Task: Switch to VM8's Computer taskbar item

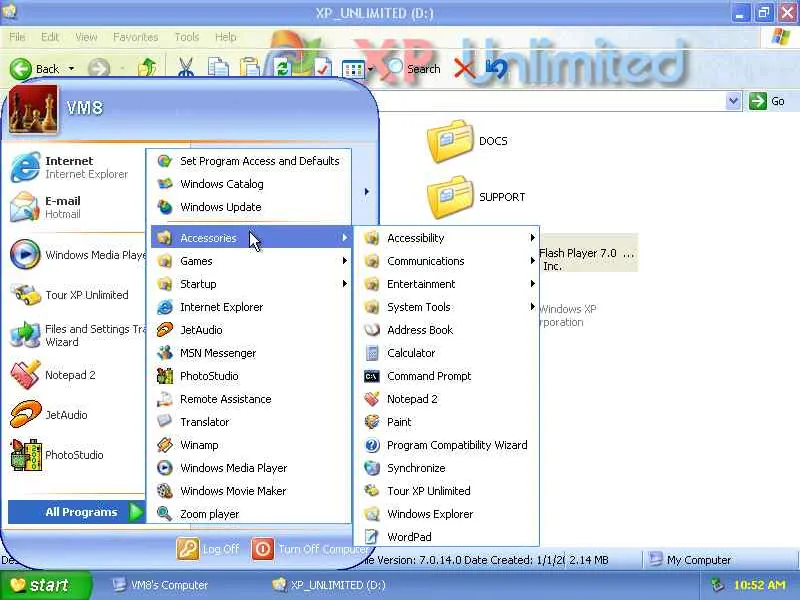Action: pyautogui.click(x=160, y=585)
